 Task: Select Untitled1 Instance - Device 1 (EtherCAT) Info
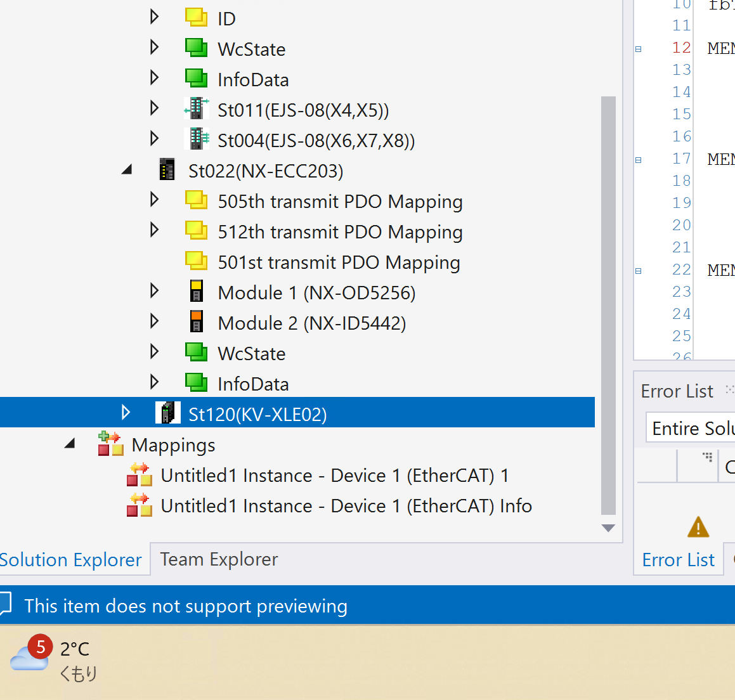[x=346, y=506]
